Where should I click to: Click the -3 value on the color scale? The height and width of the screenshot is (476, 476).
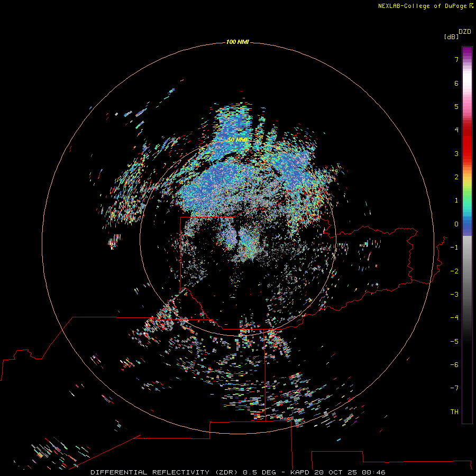(454, 295)
